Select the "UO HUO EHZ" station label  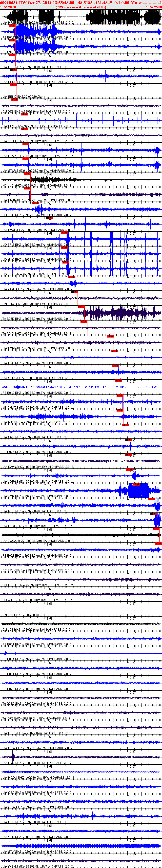[x=12, y=260]
